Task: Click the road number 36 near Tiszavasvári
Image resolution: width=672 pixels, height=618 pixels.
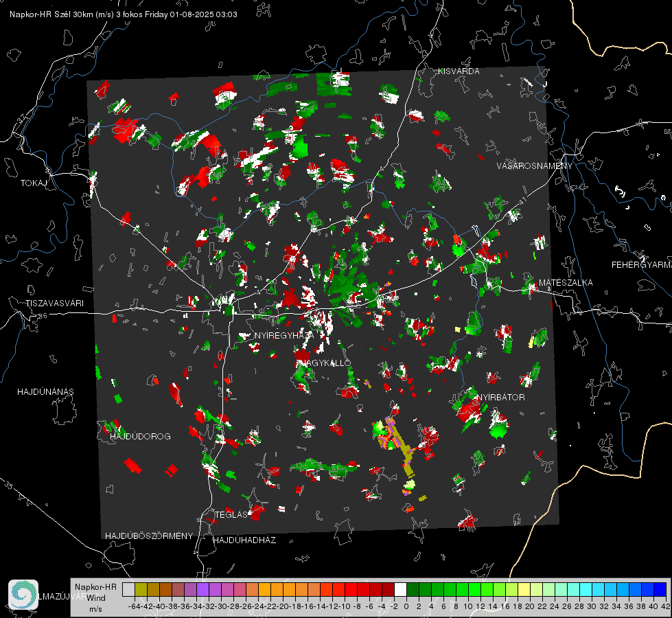Action: coord(43,316)
